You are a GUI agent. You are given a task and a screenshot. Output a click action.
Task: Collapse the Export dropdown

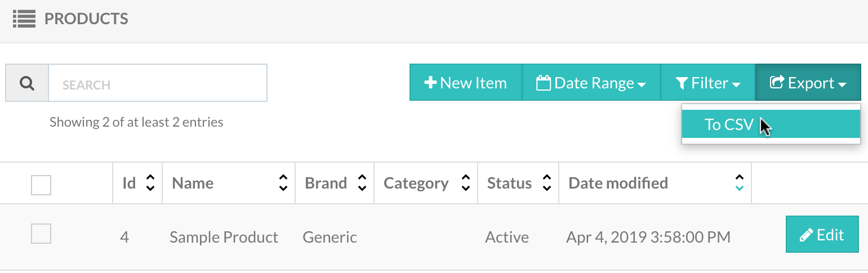tap(808, 83)
